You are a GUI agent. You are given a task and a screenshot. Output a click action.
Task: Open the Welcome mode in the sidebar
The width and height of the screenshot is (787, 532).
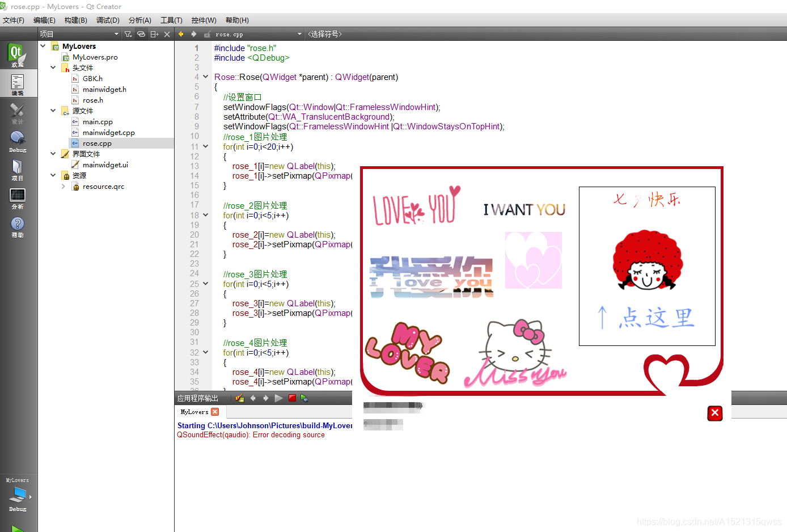tap(17, 55)
